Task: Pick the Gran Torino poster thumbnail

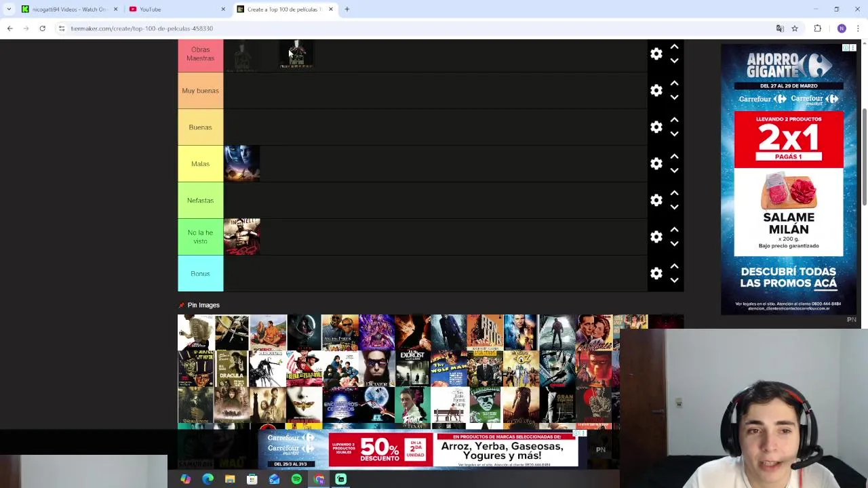Action: 557,405
